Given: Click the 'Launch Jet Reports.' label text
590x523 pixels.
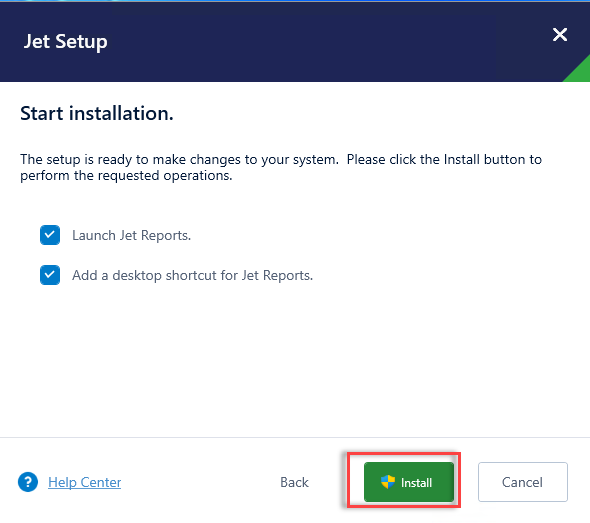Looking at the screenshot, I should 132,236.
